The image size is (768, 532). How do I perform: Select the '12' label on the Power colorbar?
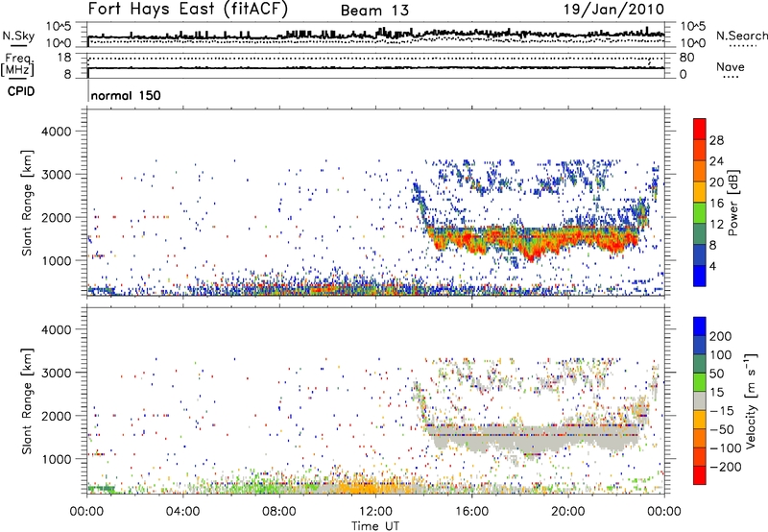coord(716,225)
